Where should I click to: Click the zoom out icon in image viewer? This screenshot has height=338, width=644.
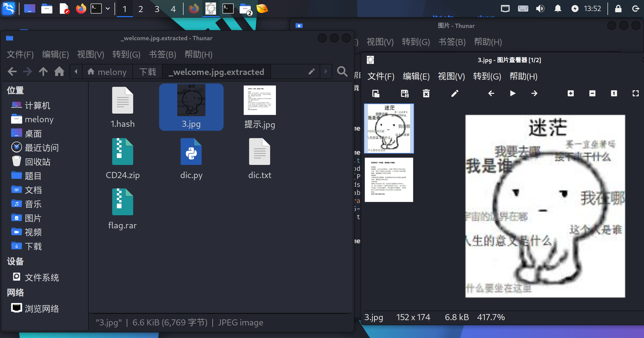(x=592, y=94)
